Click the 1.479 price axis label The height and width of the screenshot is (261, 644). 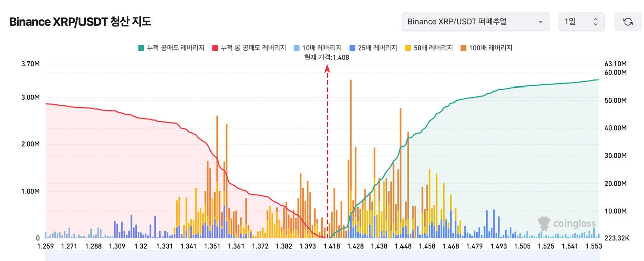coord(474,246)
